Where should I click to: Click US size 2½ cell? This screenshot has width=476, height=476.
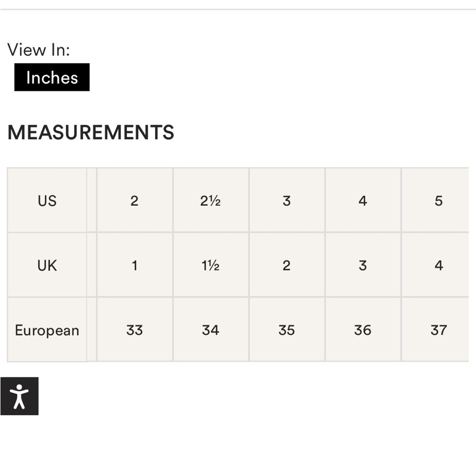point(211,200)
